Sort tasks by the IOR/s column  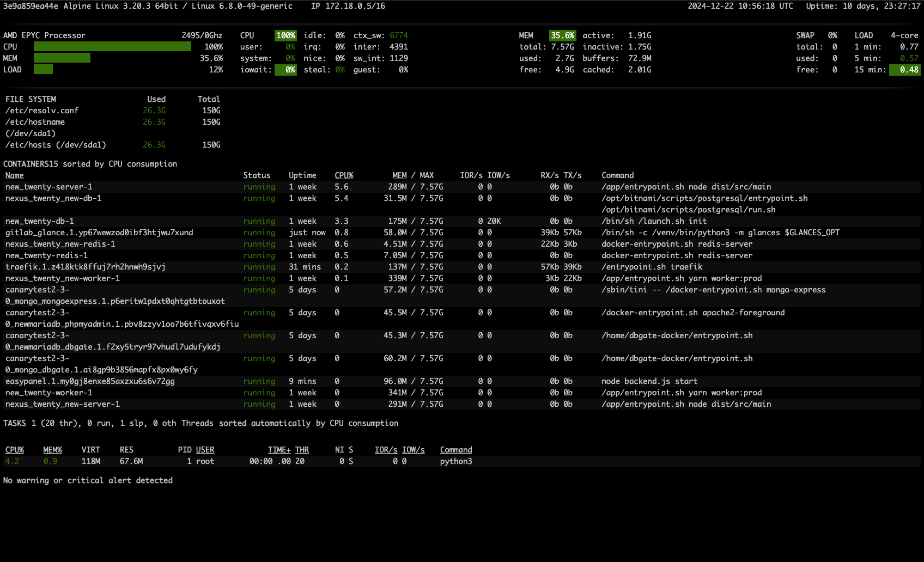coord(386,449)
